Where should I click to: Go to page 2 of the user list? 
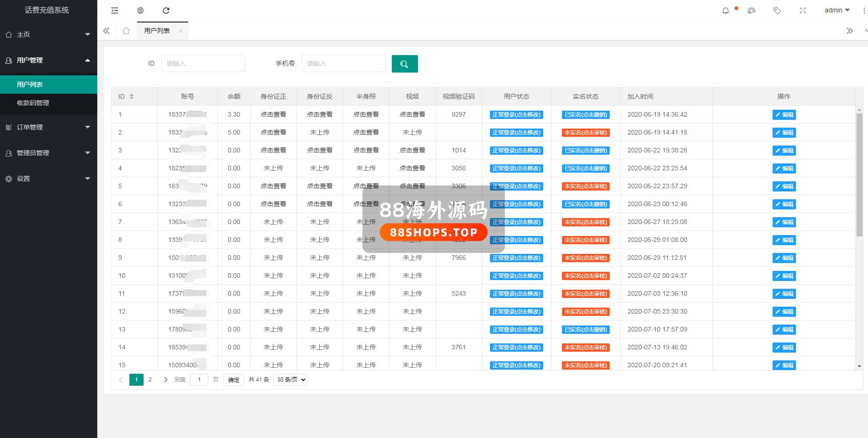(x=150, y=380)
